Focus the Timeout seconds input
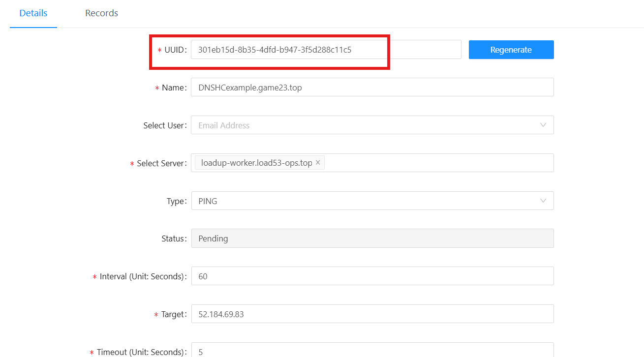The width and height of the screenshot is (644, 357). point(372,351)
